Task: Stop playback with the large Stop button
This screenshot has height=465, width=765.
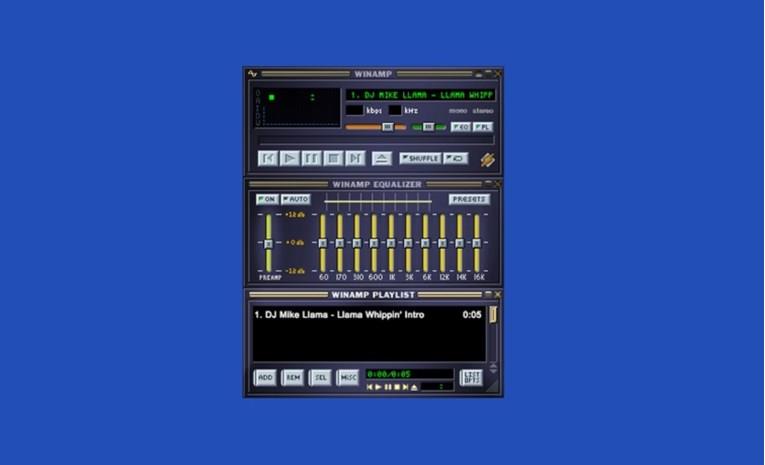Action: pos(333,158)
